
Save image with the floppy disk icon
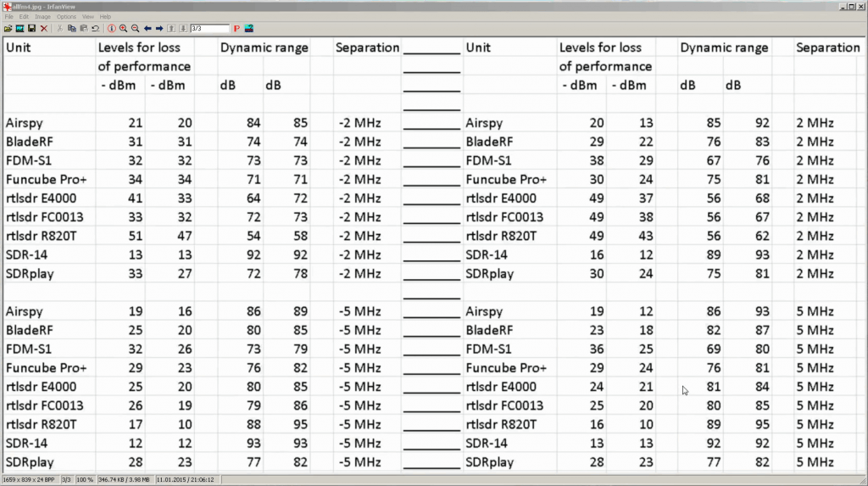[31, 28]
